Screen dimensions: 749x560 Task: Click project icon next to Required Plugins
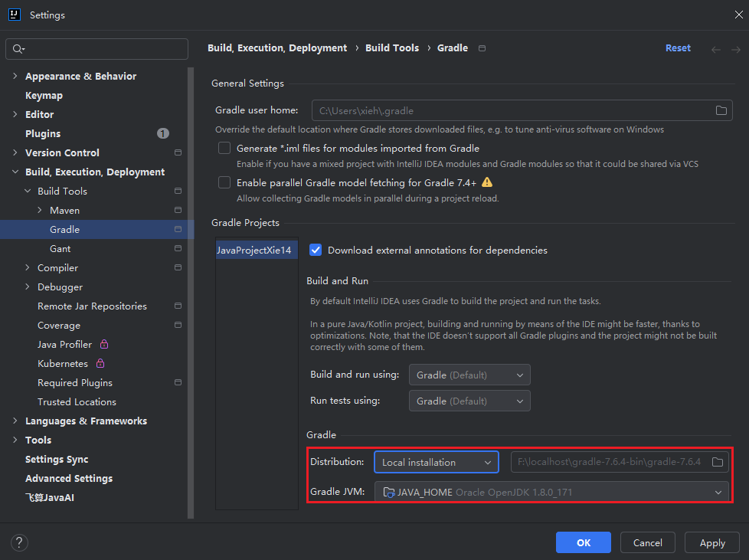(x=178, y=382)
